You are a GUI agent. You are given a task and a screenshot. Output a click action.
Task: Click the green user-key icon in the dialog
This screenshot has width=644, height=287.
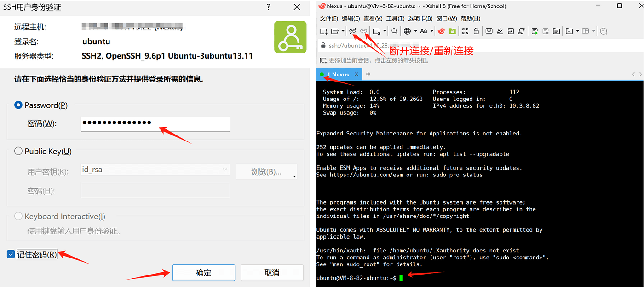click(290, 37)
